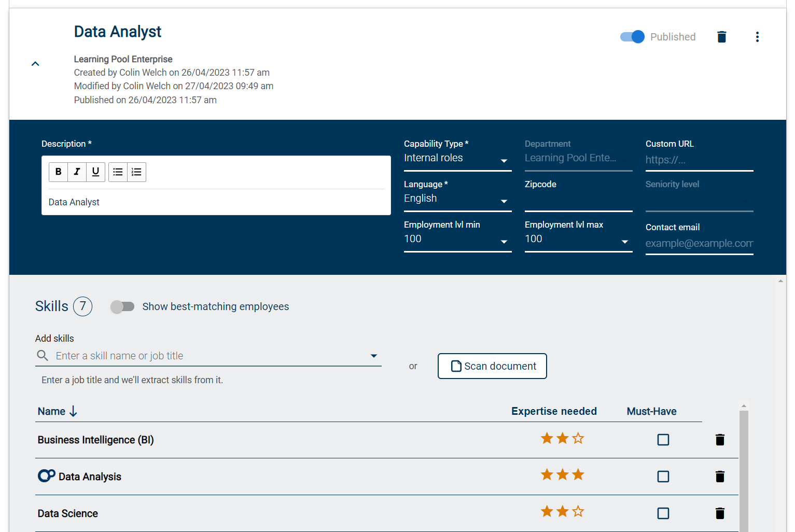795x532 pixels.
Task: Open the Capability Type dropdown
Action: 457,159
